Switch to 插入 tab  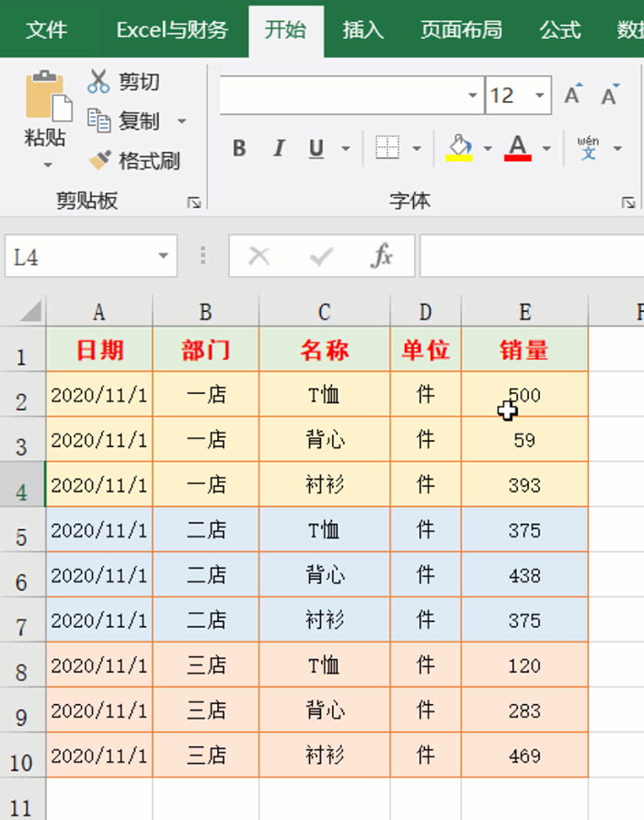363,29
